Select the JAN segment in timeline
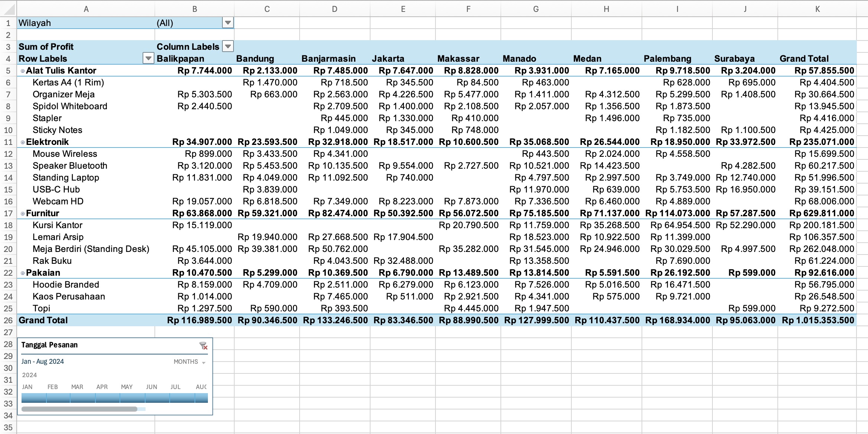 click(34, 398)
